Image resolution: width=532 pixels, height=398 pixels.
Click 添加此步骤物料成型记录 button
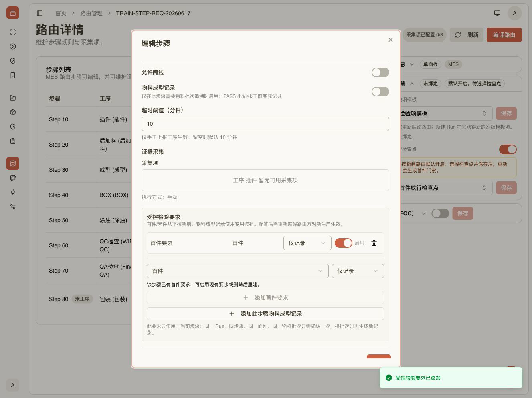[x=265, y=314]
